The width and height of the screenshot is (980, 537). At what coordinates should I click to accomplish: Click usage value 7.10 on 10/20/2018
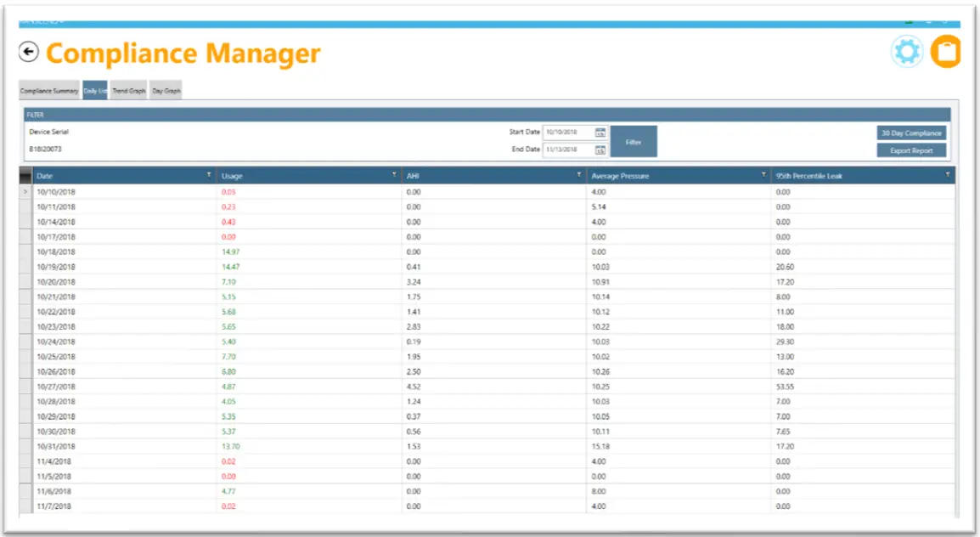click(228, 282)
